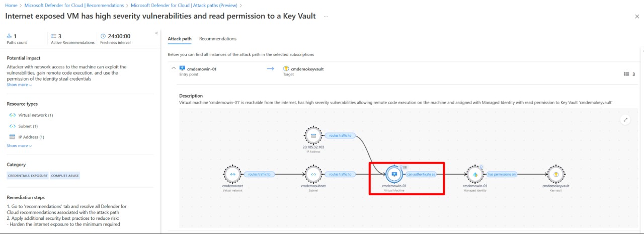Select the Attack path tab
The image size is (644, 234).
click(180, 39)
